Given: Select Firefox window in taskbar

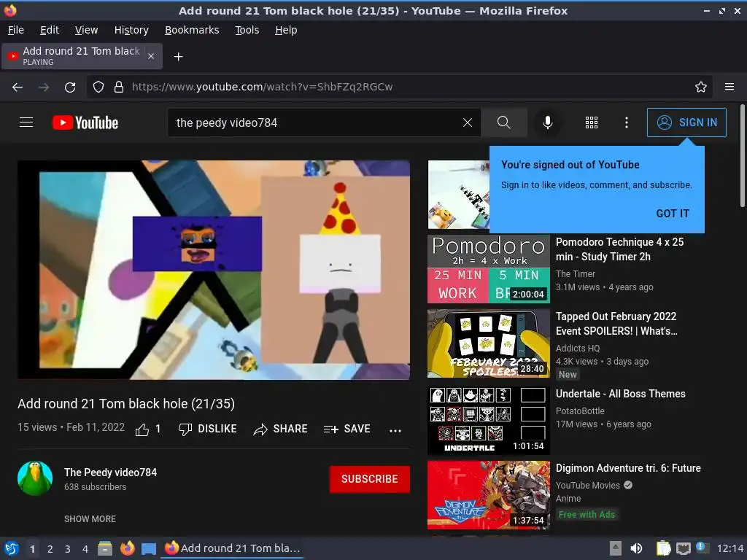Looking at the screenshot, I should coord(233,548).
